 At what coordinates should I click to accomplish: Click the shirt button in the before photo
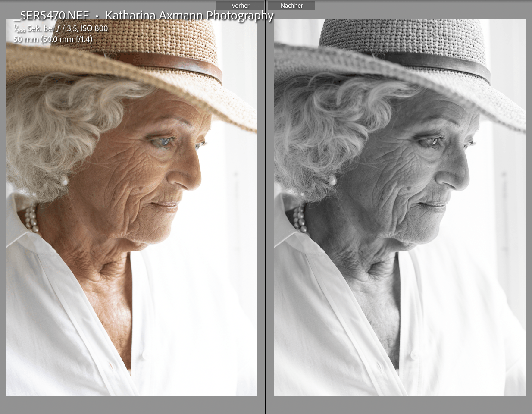144,356
